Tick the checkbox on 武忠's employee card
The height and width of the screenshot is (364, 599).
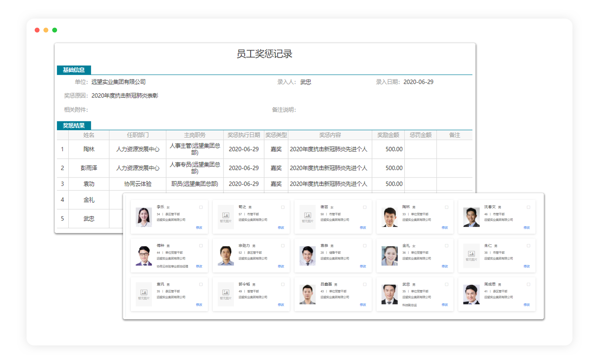click(447, 284)
